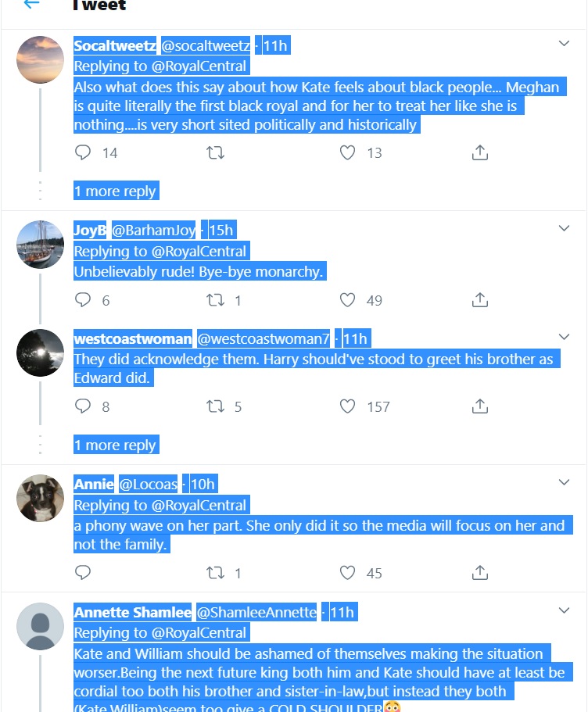Retweet westcoastwoman's tweet
The width and height of the screenshot is (588, 712).
215,406
